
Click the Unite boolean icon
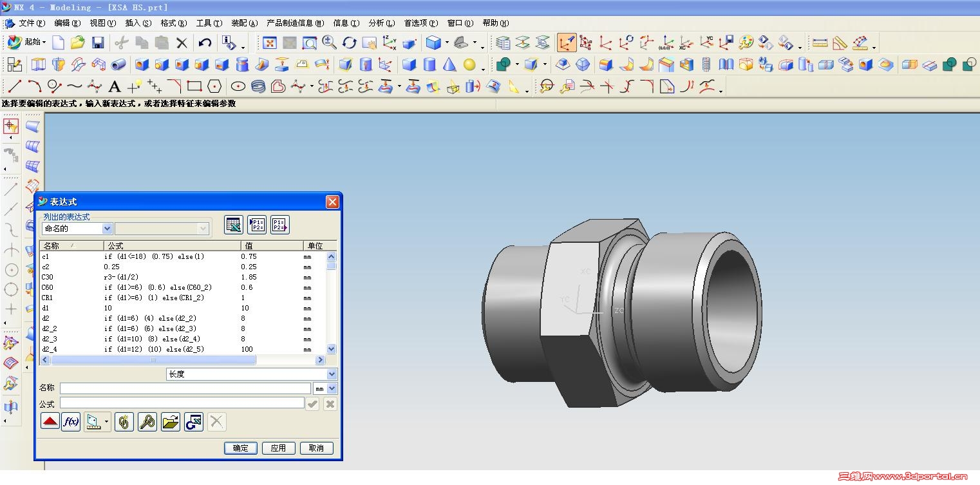[x=504, y=64]
